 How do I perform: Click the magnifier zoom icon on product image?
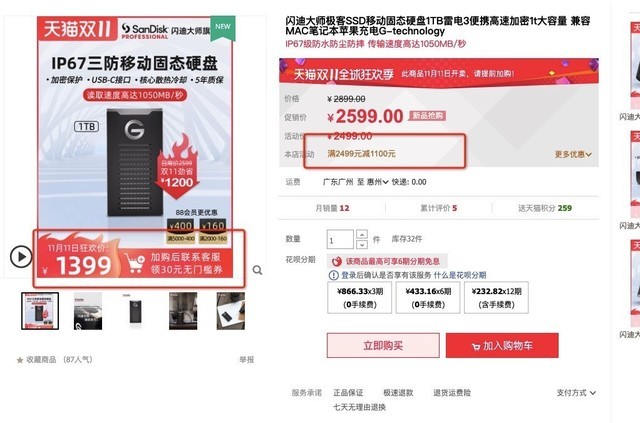(257, 270)
